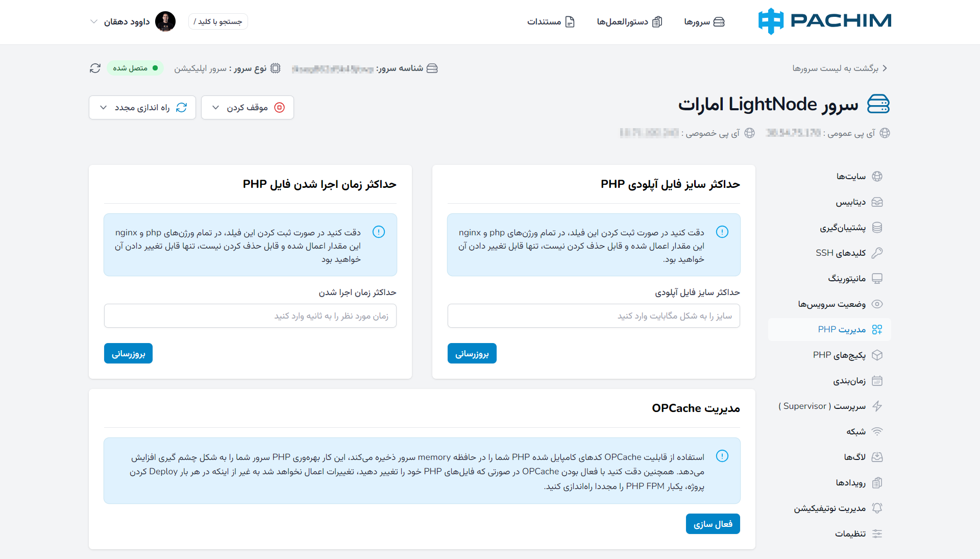Open the سایت‌ها sidebar globe icon
Screen dimensions: 980x559
877,177
